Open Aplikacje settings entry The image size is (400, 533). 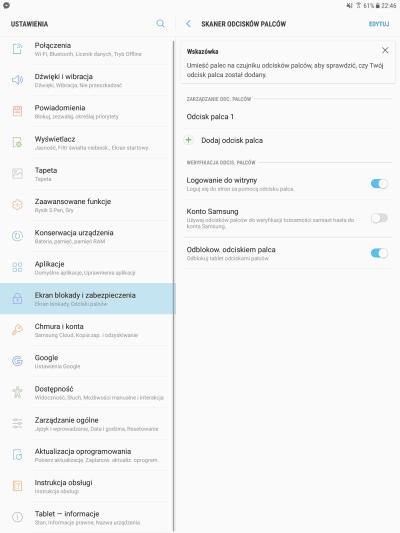pyautogui.click(x=87, y=268)
